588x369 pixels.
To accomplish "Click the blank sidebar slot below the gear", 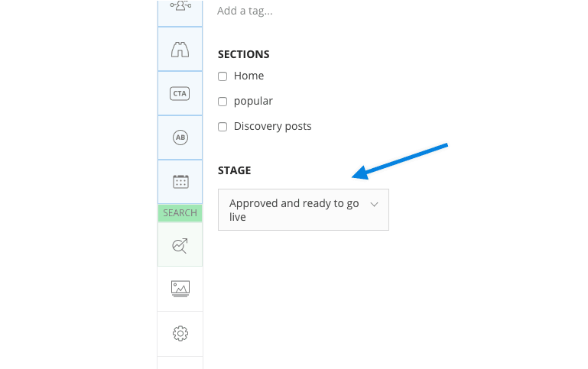I will (x=180, y=362).
